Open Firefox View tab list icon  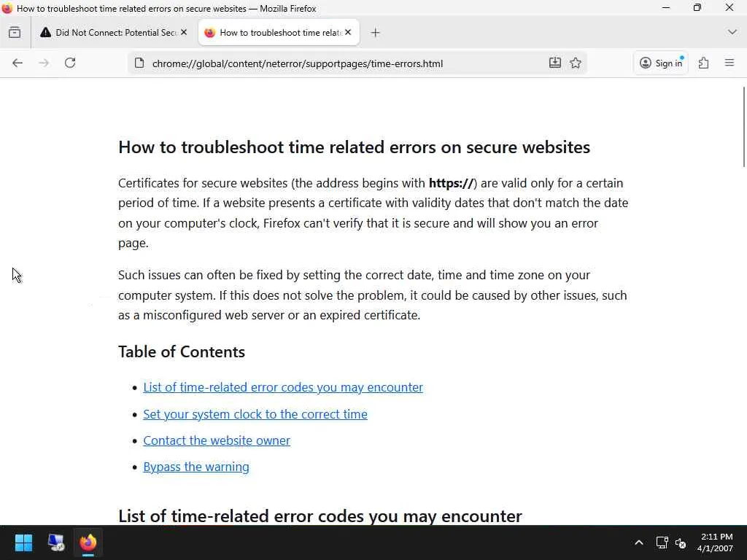point(15,32)
